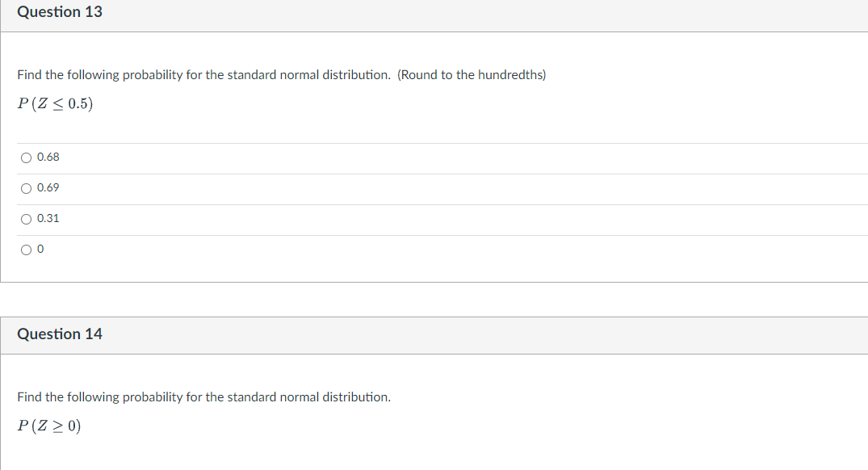
Task: Select the radio button for answer 0.68
Action: tap(26, 157)
